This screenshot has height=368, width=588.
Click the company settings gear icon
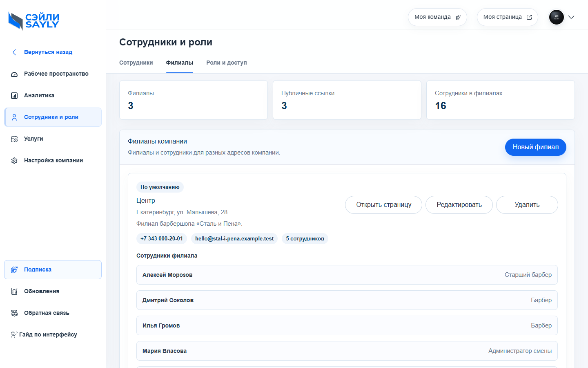pos(14,161)
